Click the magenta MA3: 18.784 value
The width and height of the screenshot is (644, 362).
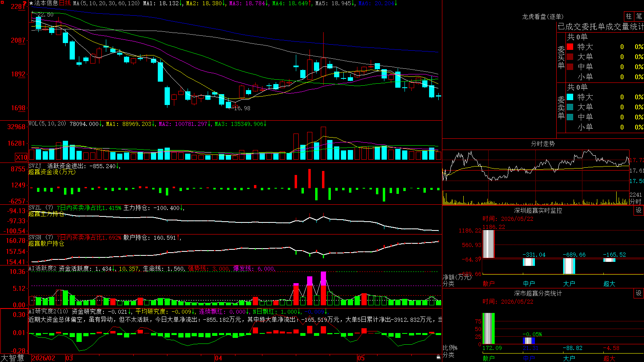point(248,3)
